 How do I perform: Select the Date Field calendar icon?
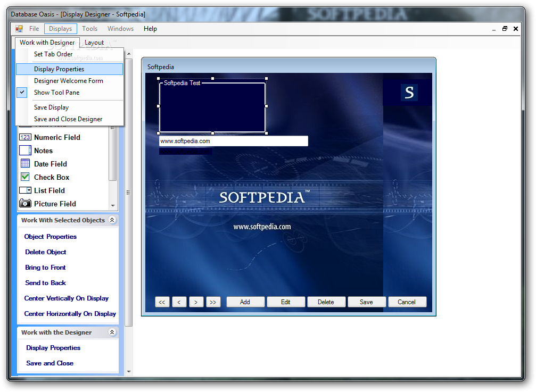point(26,164)
